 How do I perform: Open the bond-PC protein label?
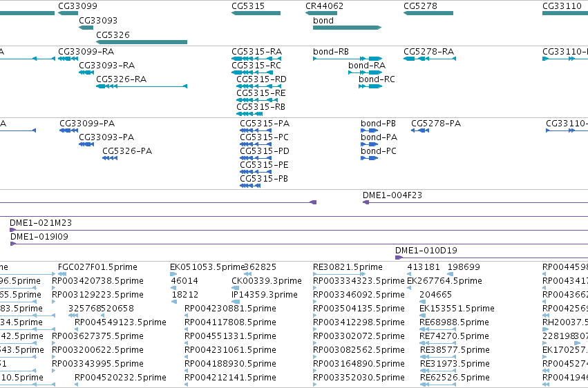pos(379,151)
